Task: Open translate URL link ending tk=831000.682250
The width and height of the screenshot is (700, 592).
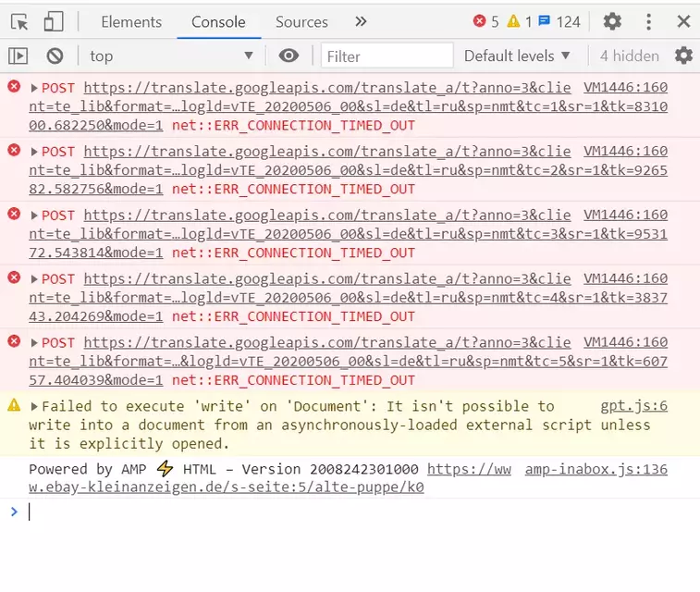Action: coord(349,106)
